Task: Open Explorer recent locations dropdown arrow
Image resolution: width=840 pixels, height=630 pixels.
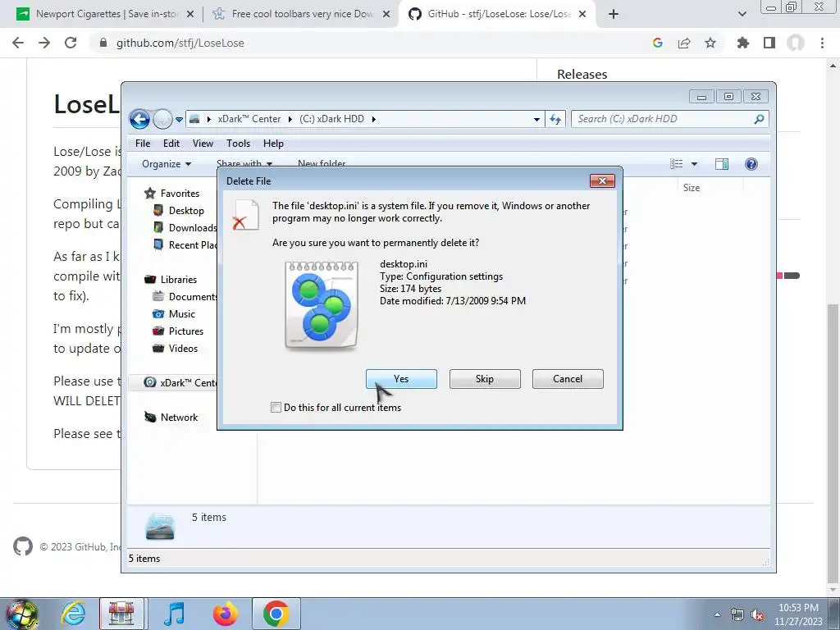Action: [x=179, y=120]
